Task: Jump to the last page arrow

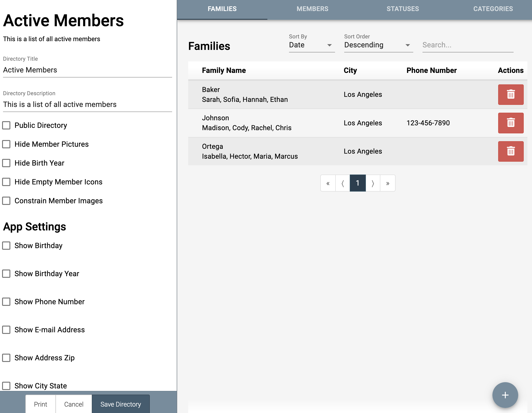Action: tap(387, 183)
